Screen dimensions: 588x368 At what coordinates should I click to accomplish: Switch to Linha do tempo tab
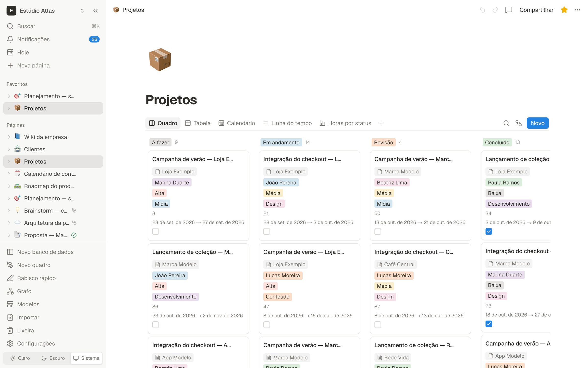coord(287,123)
